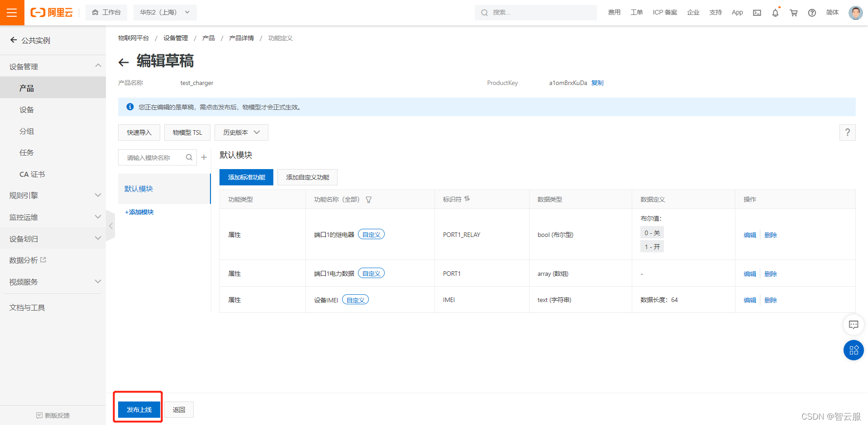
Task: Open the Cloud Shell terminal icon
Action: tap(757, 13)
